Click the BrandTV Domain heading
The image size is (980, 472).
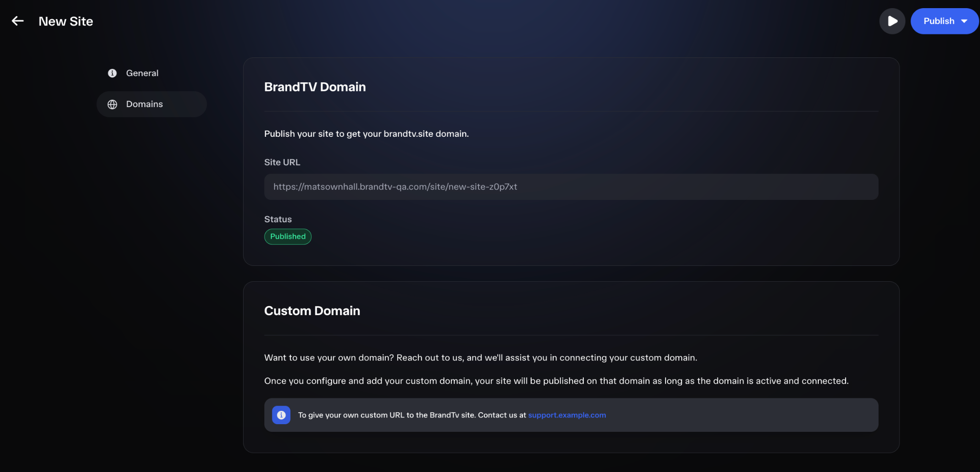[x=315, y=87]
